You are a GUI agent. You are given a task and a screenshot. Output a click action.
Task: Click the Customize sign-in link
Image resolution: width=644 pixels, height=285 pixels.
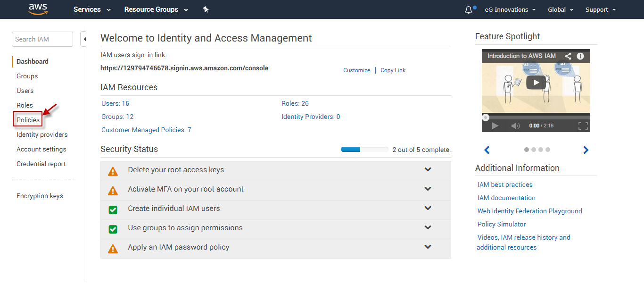[x=356, y=70]
